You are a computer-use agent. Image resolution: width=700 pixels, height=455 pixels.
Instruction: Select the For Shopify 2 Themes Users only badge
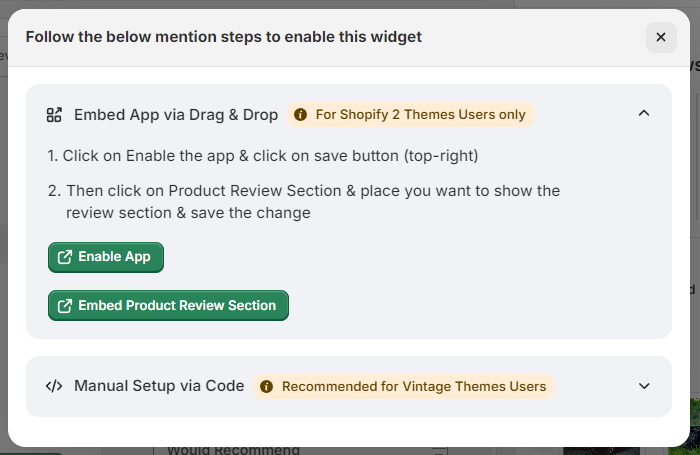[411, 115]
